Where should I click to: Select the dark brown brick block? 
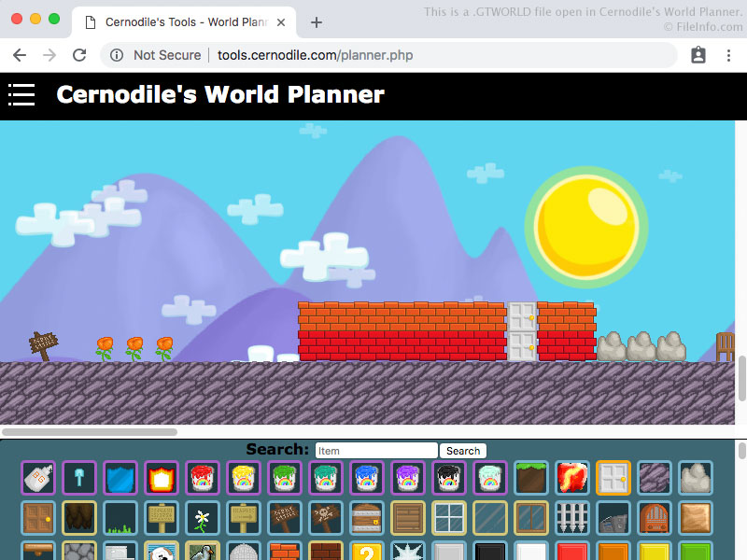pyautogui.click(x=325, y=551)
